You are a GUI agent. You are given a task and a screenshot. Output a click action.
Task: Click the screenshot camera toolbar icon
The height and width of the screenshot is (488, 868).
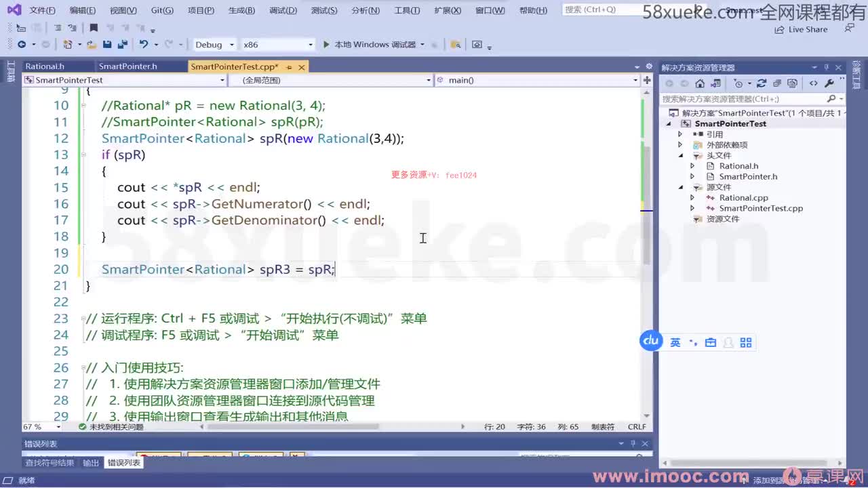477,44
